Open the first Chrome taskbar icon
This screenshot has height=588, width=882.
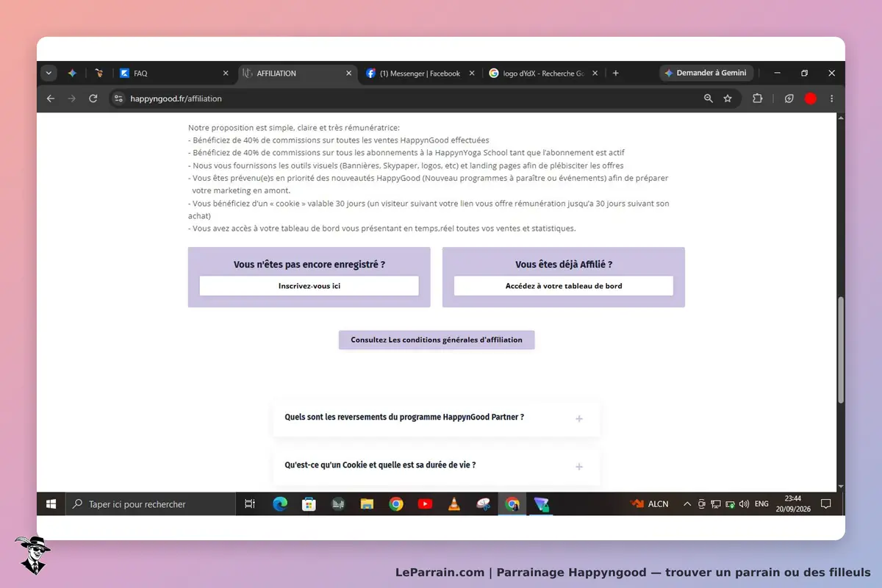coord(396,504)
